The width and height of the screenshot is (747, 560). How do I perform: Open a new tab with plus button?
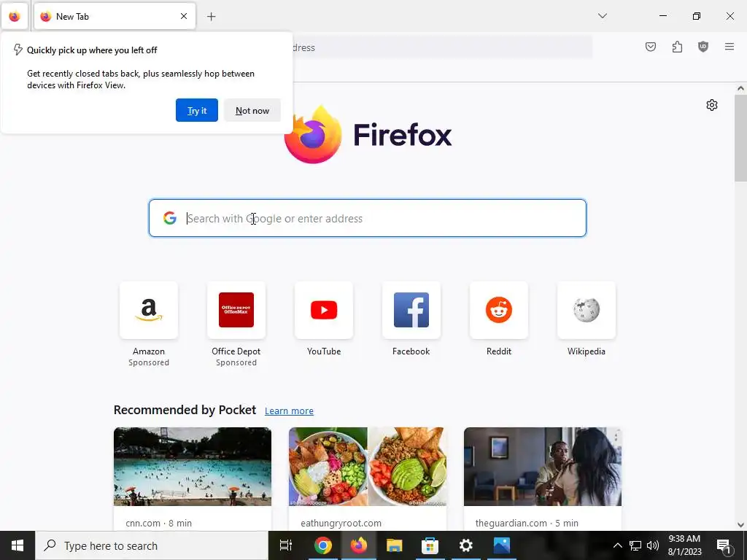(x=211, y=17)
